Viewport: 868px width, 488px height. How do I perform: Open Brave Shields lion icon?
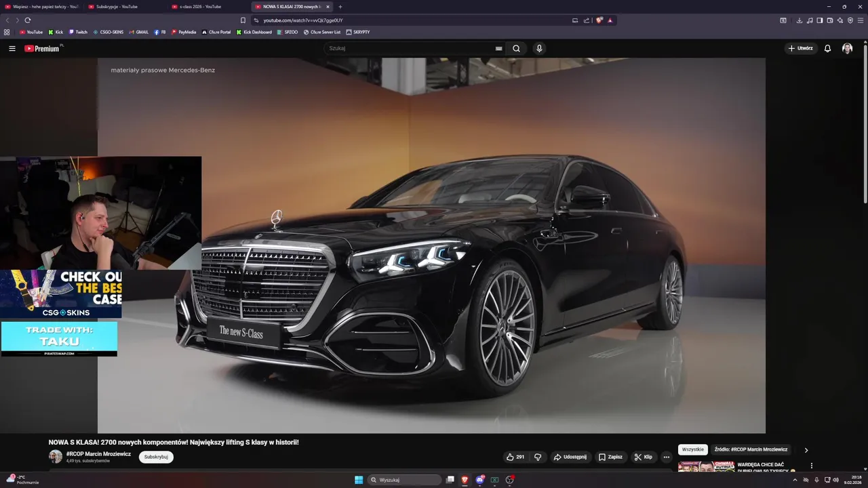click(x=599, y=20)
